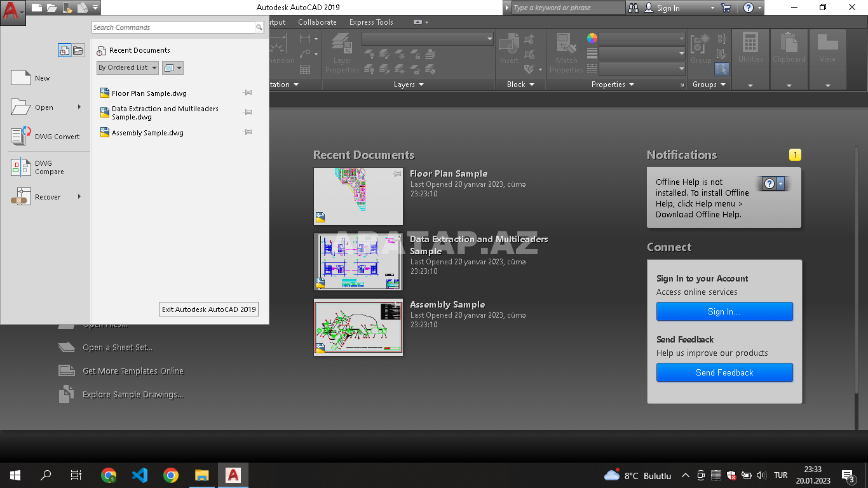The height and width of the screenshot is (488, 868).
Task: Open the Clipboard panel
Action: click(x=789, y=60)
